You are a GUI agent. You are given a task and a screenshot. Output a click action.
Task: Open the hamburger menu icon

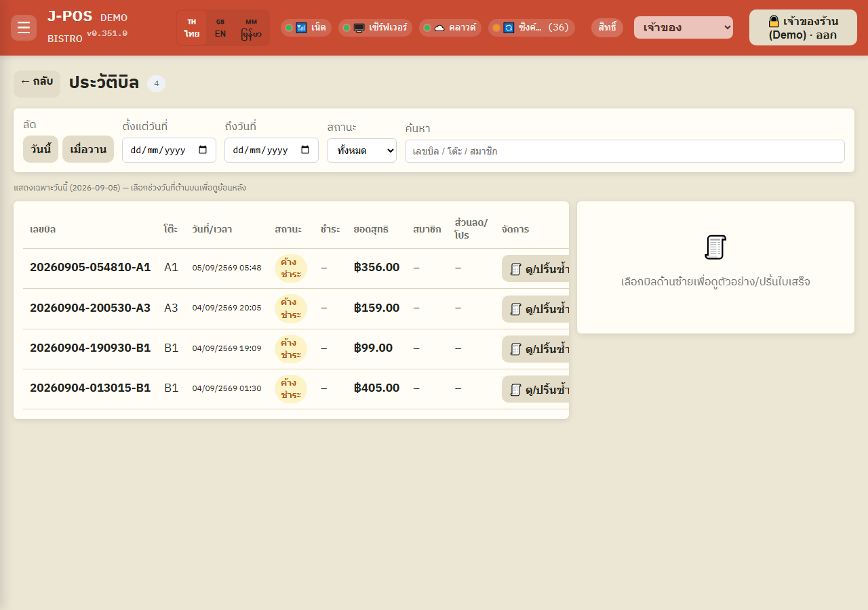coord(24,28)
